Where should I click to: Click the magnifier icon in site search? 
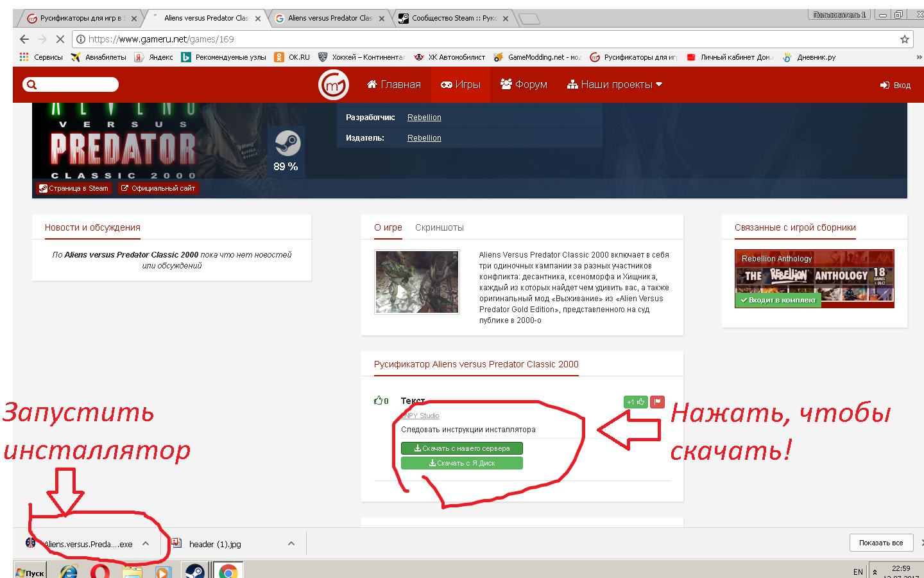(31, 85)
